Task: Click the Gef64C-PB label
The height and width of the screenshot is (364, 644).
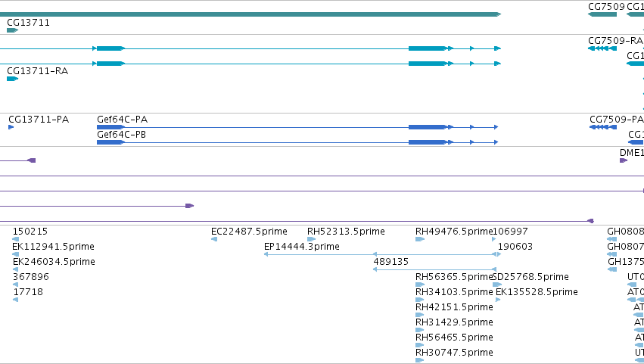Action: 121,135
